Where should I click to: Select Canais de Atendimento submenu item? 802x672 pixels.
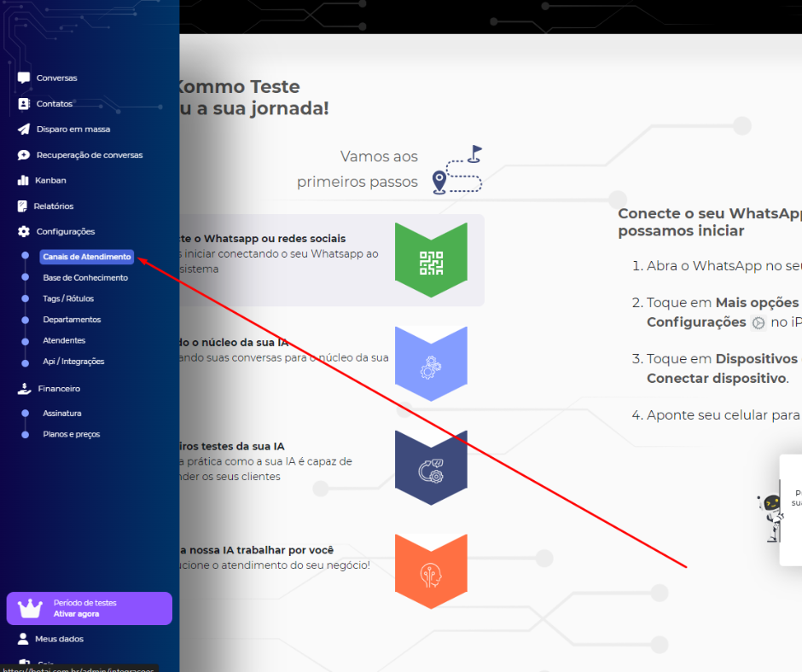[x=87, y=257]
